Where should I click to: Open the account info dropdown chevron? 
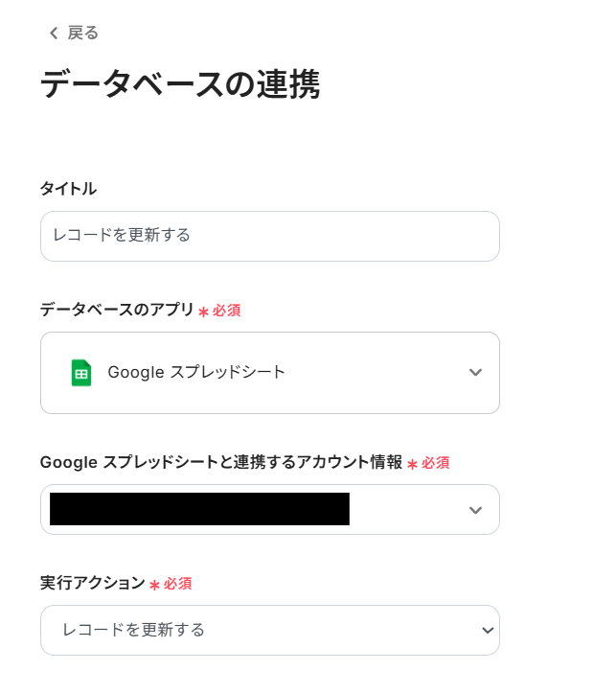(475, 510)
